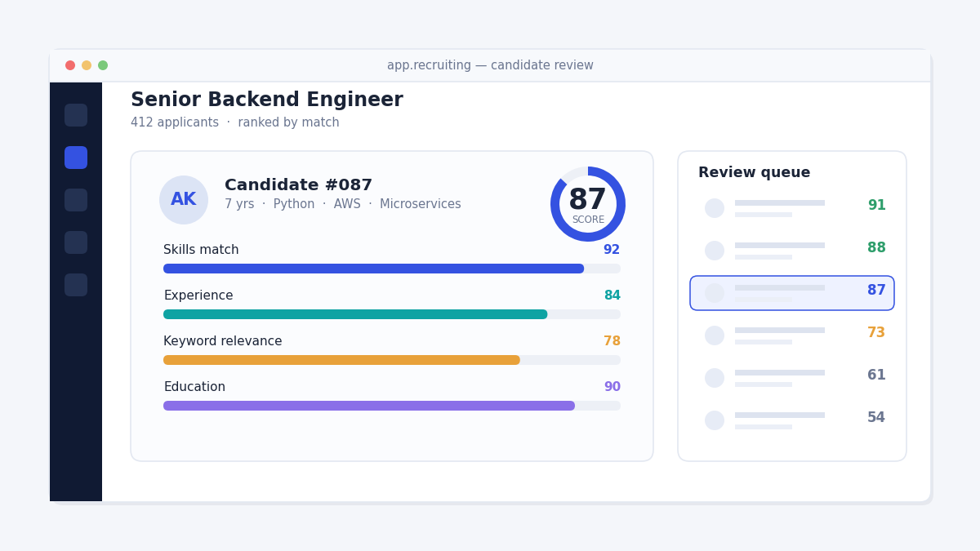Open the third sidebar icon
Viewport: 980px width, 551px height.
pos(76,200)
